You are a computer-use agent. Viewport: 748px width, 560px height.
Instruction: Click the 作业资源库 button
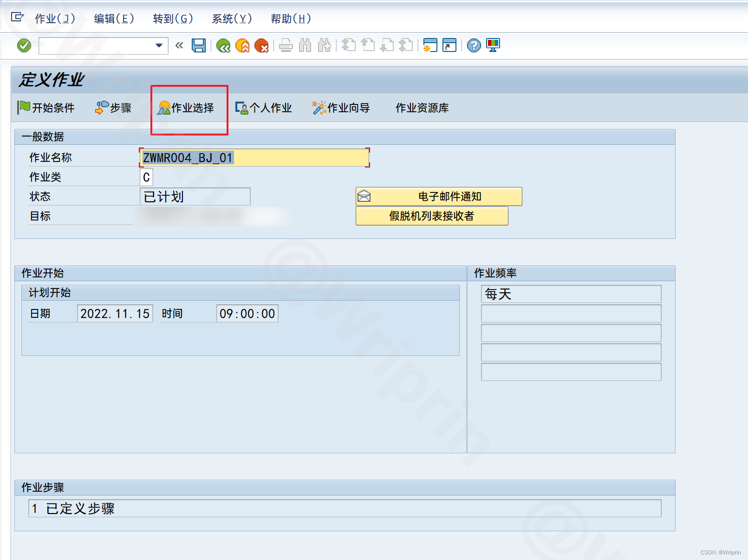pos(422,108)
